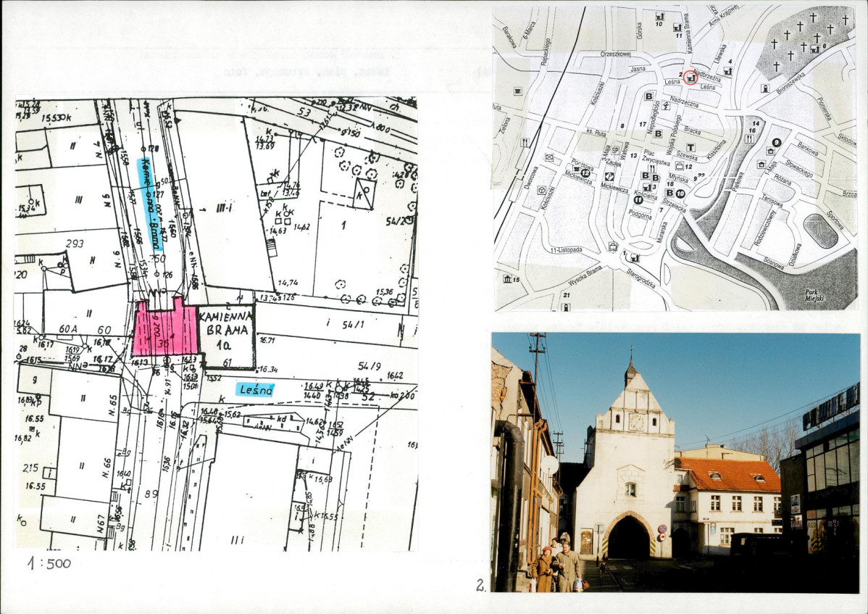Screen dimensions: 868x614
Task: Click the museum icon numbered 15
Action: coord(507,278)
